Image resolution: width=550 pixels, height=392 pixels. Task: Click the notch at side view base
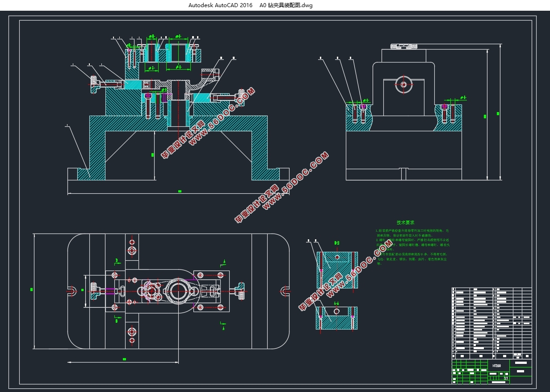point(403,174)
